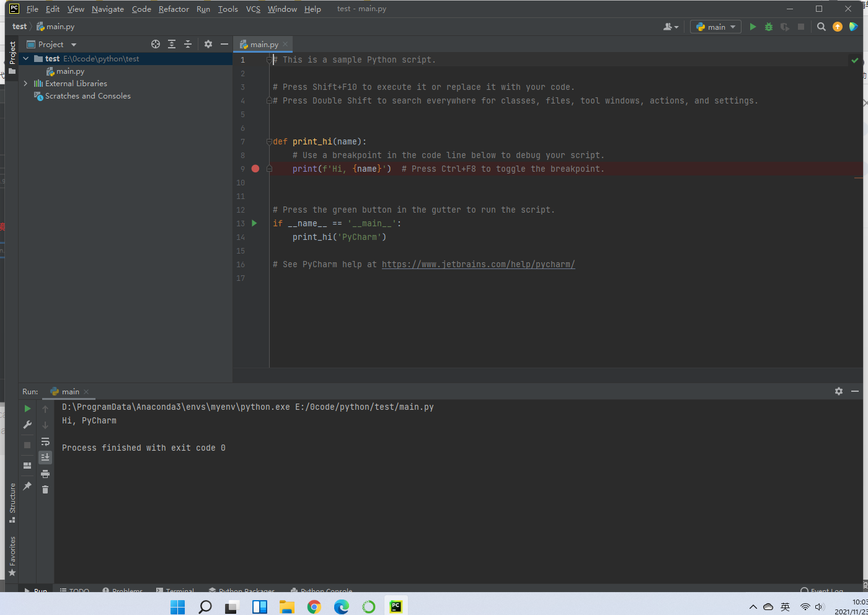Open the Refactor menu

click(174, 9)
